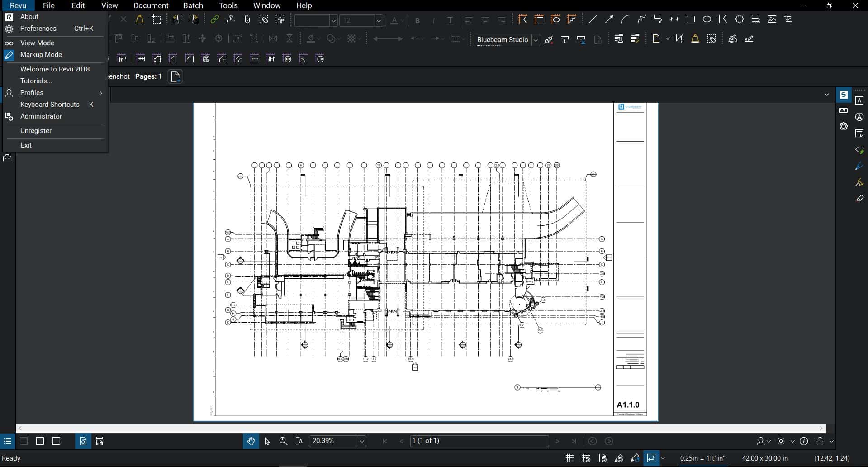Select the Polygon tool
Image resolution: width=868 pixels, height=467 pixels.
click(723, 19)
